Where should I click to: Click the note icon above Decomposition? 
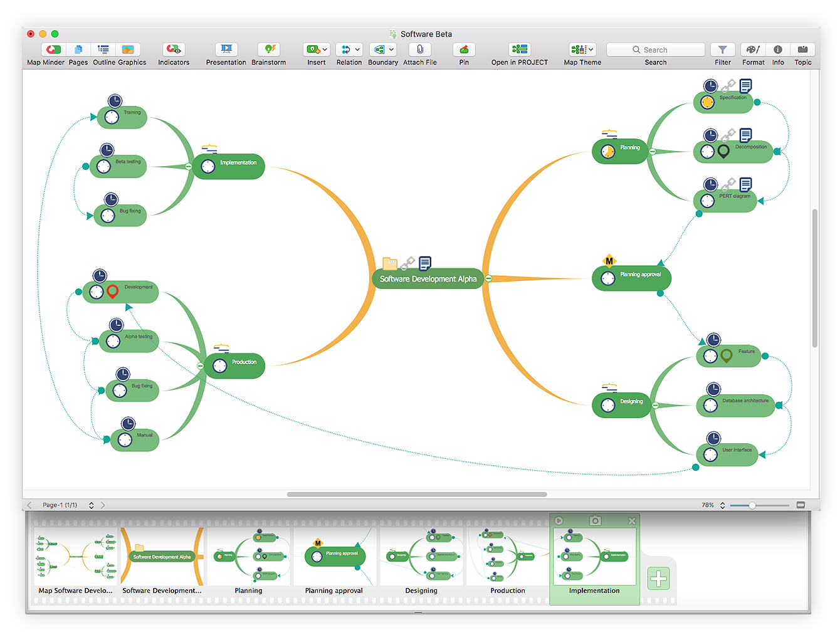click(x=745, y=135)
